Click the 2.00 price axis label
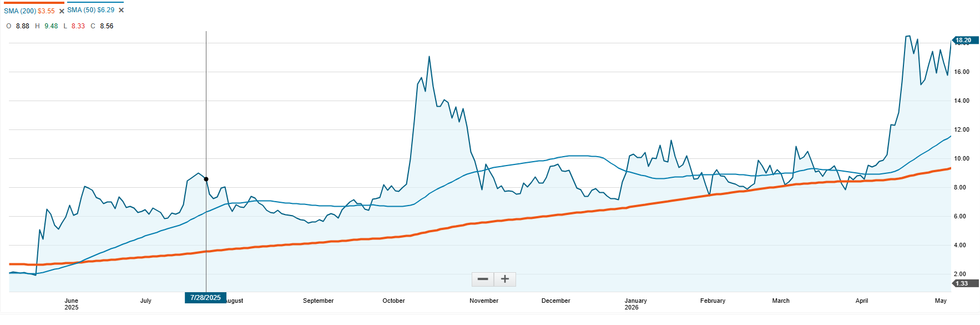The height and width of the screenshot is (325, 980). pyautogui.click(x=960, y=274)
